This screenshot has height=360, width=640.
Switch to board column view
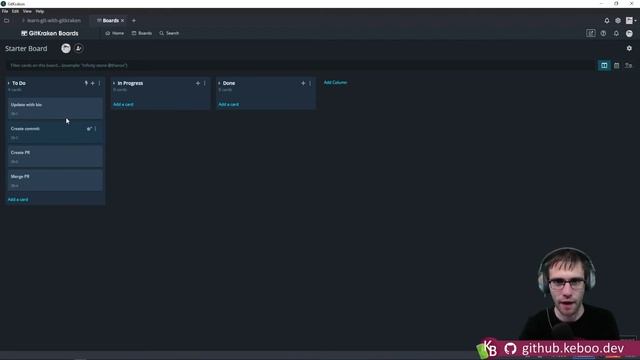tap(604, 65)
